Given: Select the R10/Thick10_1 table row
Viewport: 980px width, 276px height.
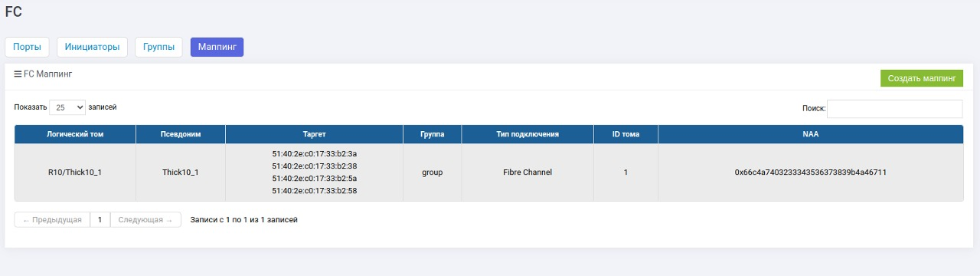Looking at the screenshot, I should coord(488,172).
